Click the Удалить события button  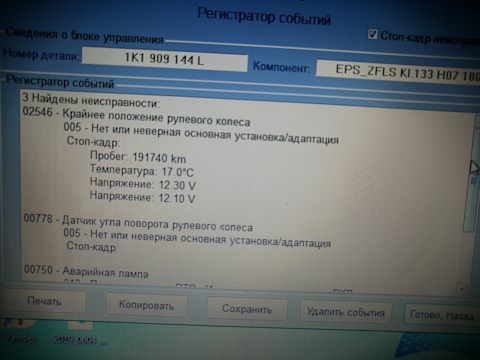(x=346, y=312)
